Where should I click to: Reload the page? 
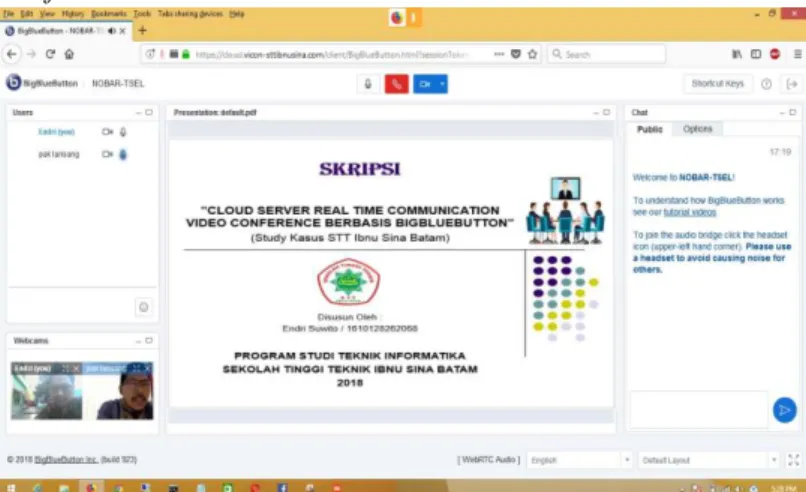point(50,54)
